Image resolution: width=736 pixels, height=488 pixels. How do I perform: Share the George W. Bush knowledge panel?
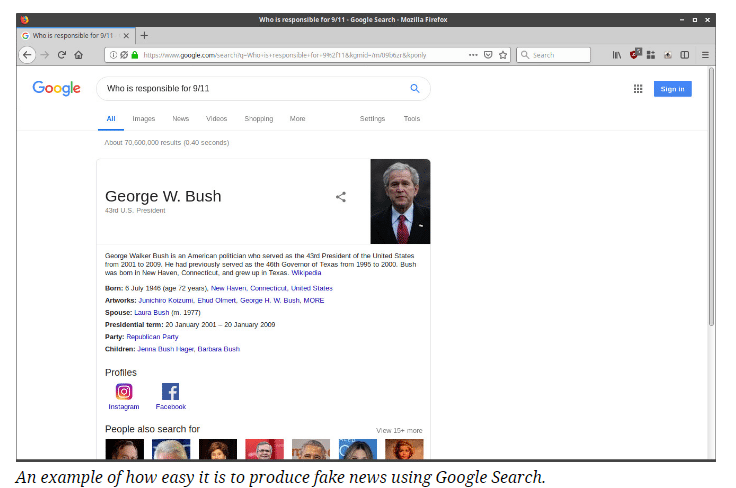pos(341,197)
